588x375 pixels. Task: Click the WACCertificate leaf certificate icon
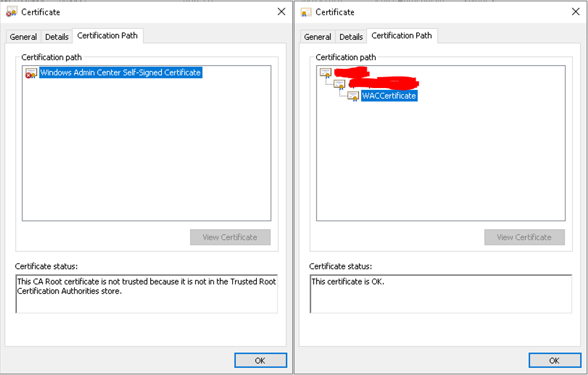[x=353, y=96]
